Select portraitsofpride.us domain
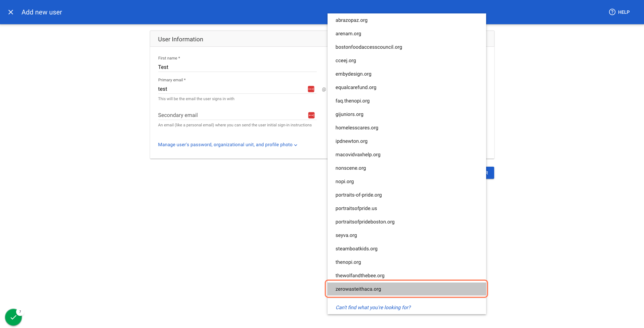644x328 pixels. (x=406, y=208)
